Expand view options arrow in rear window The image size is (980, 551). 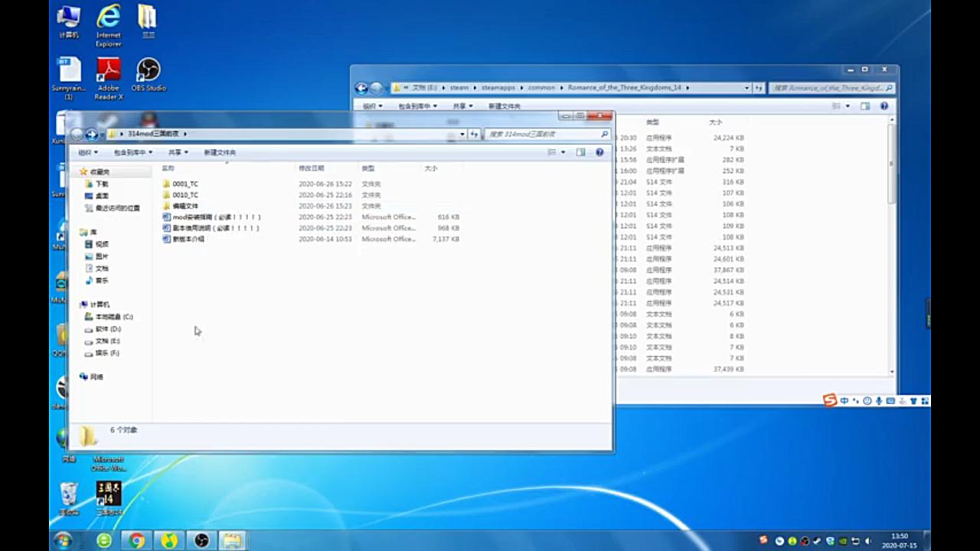(848, 106)
